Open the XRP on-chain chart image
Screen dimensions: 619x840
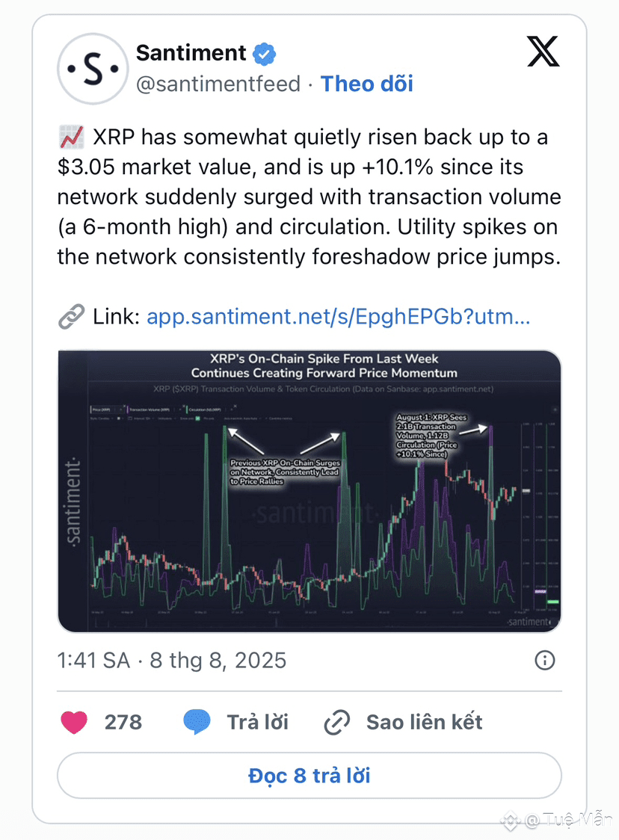point(309,491)
